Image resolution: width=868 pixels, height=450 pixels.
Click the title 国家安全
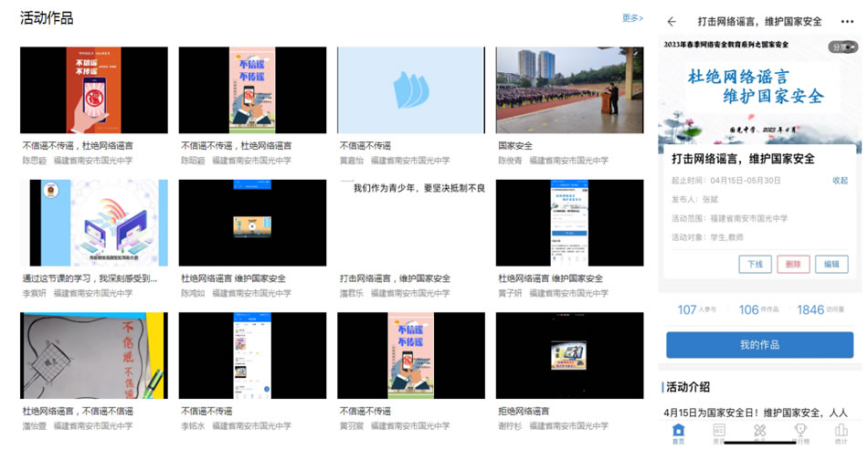(x=515, y=146)
